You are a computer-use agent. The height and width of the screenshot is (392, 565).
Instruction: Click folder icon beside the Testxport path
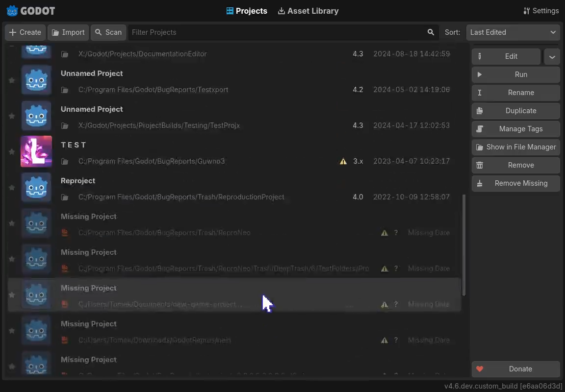click(x=65, y=90)
